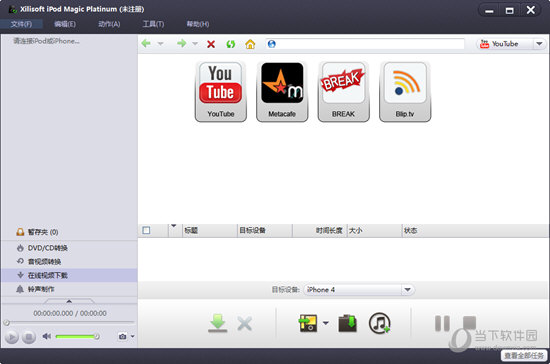Select 暂存夹 (0) in sidebar
This screenshot has height=364, width=550.
click(69, 232)
